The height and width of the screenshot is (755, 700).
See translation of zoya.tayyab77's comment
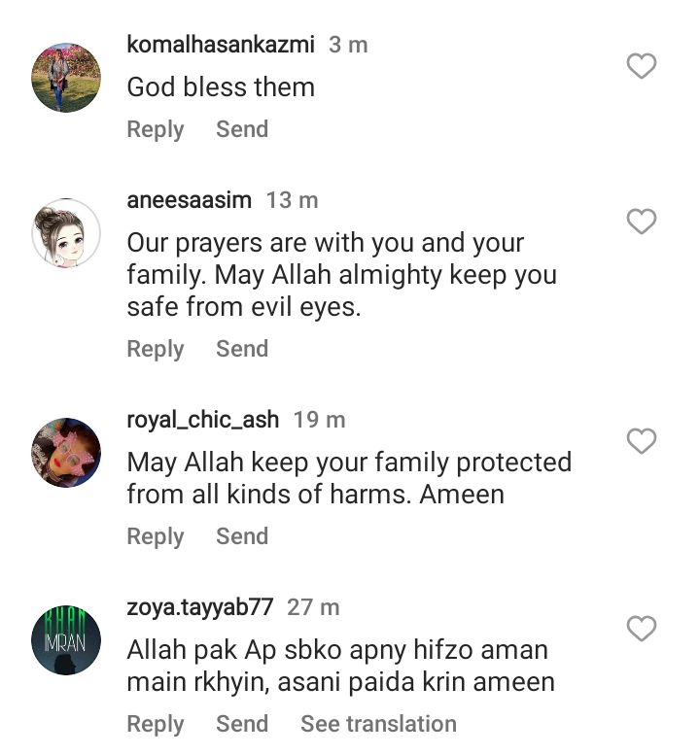(378, 724)
